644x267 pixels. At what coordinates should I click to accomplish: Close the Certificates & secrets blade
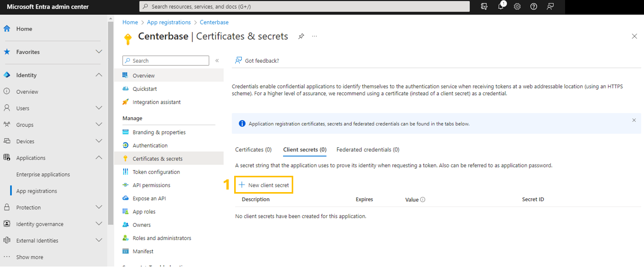tap(634, 36)
